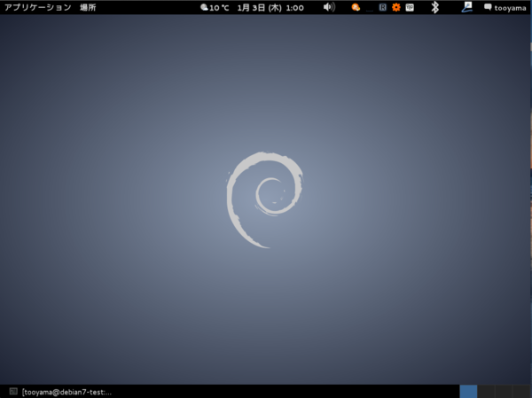Open the calendar from the 1月 3日 (木) 1:00 clock

click(x=270, y=7)
